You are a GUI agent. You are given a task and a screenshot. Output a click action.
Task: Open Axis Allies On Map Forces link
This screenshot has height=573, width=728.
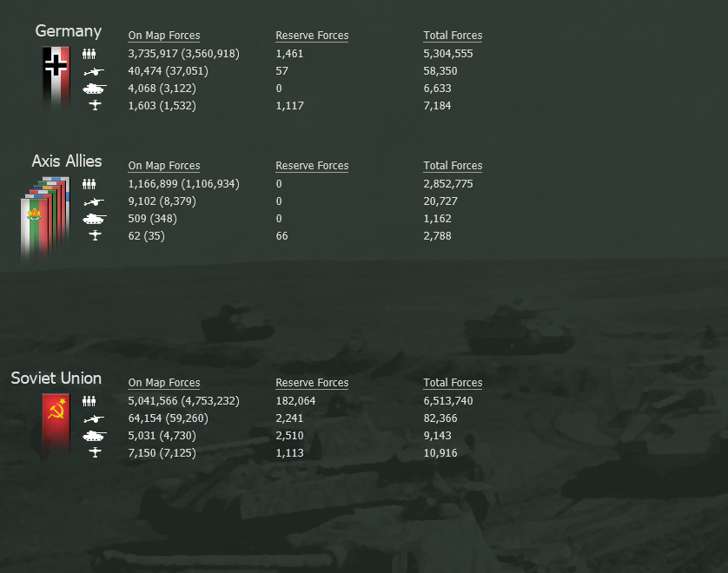(x=164, y=166)
